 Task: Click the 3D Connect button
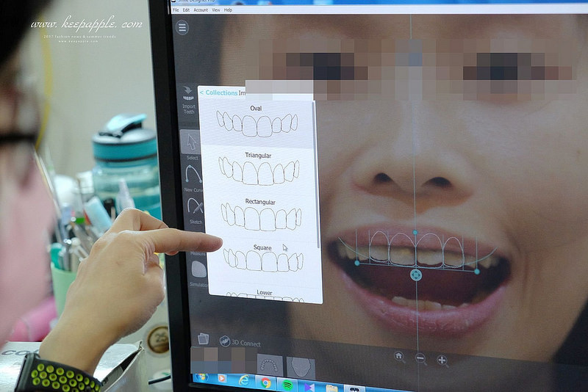240,342
